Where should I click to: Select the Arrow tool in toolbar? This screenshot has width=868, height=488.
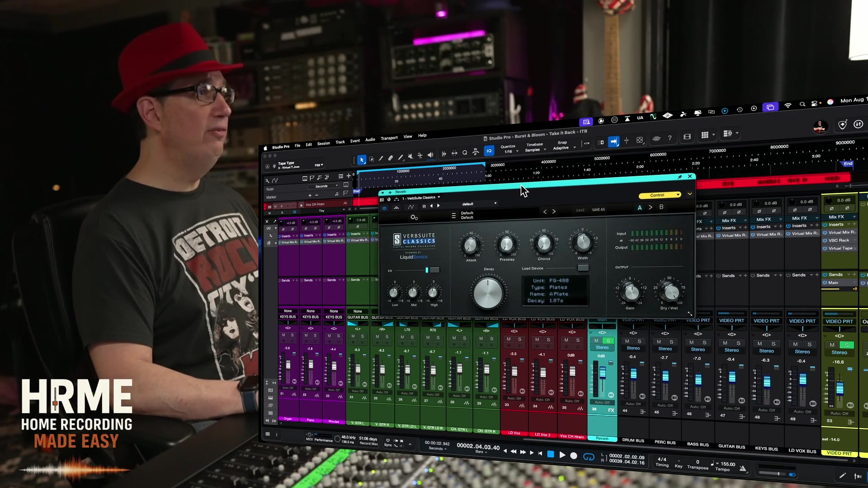(362, 160)
